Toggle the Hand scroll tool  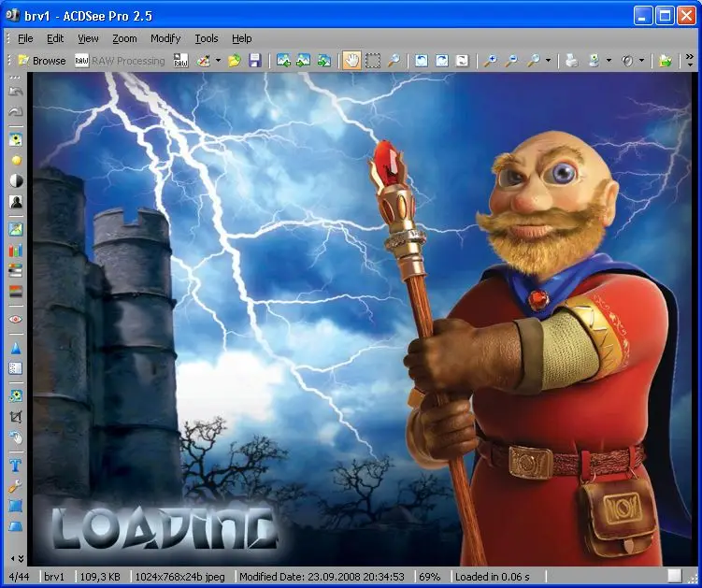pyautogui.click(x=351, y=61)
